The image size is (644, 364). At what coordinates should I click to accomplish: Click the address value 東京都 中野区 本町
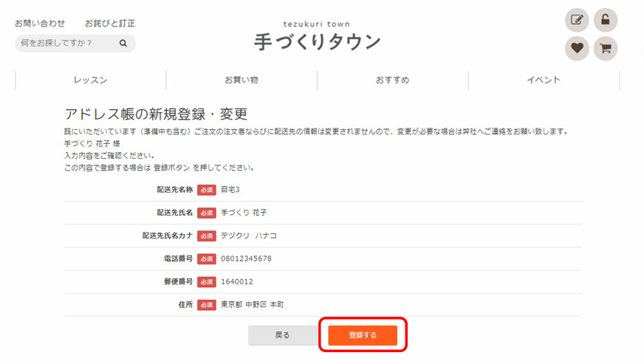[x=252, y=304]
